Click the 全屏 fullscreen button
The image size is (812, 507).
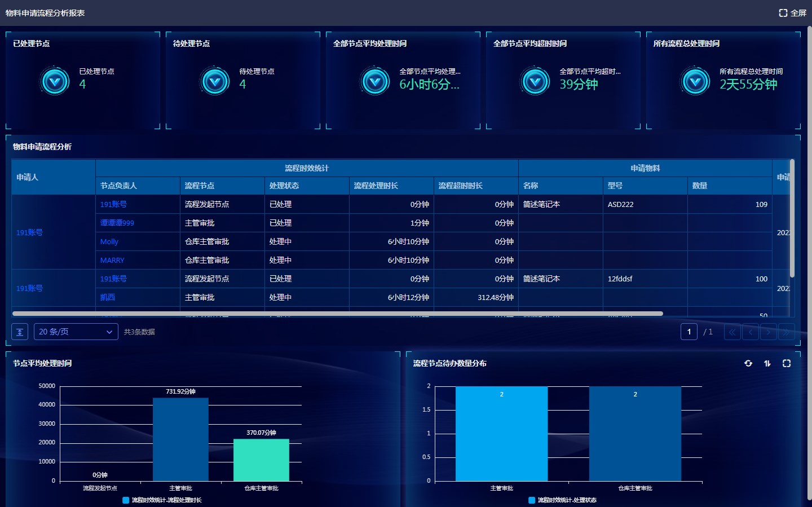(x=792, y=13)
